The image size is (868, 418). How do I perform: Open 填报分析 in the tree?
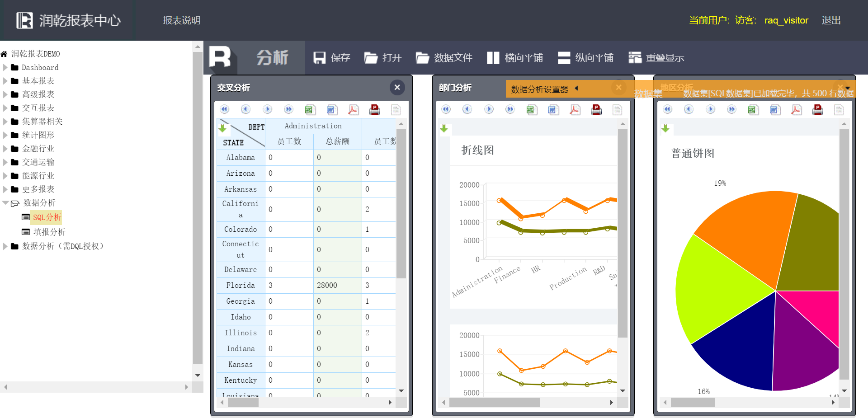click(49, 232)
